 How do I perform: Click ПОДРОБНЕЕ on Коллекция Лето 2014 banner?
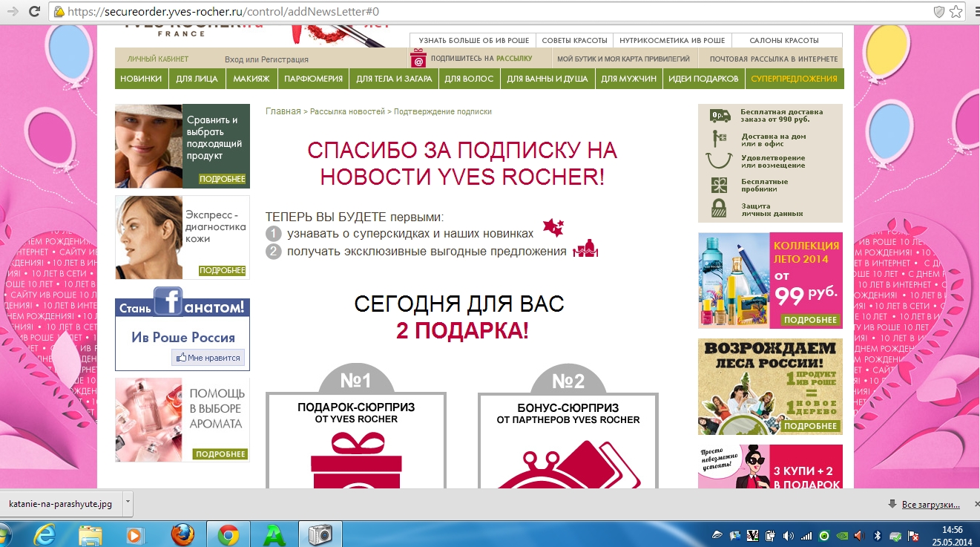point(810,320)
